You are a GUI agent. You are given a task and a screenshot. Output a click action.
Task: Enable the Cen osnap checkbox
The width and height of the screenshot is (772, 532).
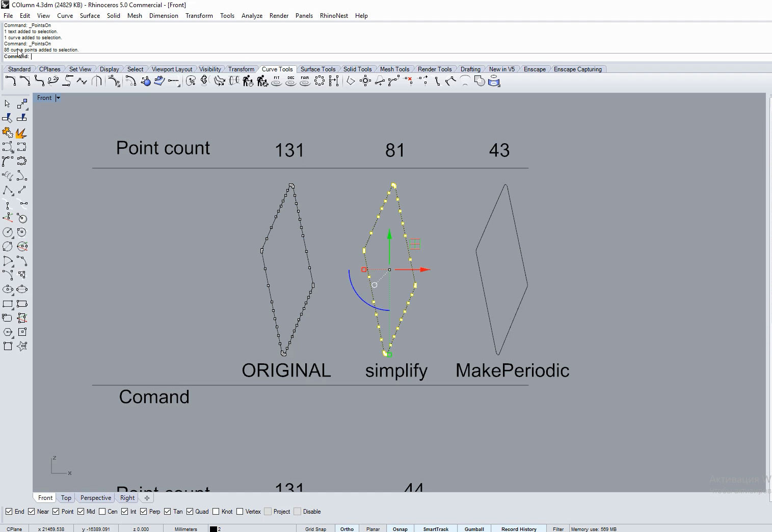[x=102, y=512]
